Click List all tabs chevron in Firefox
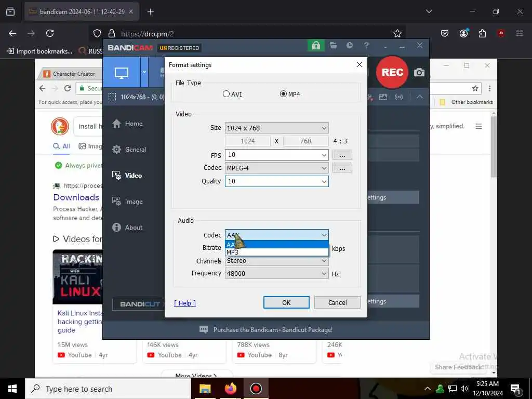This screenshot has width=532, height=399. click(429, 11)
